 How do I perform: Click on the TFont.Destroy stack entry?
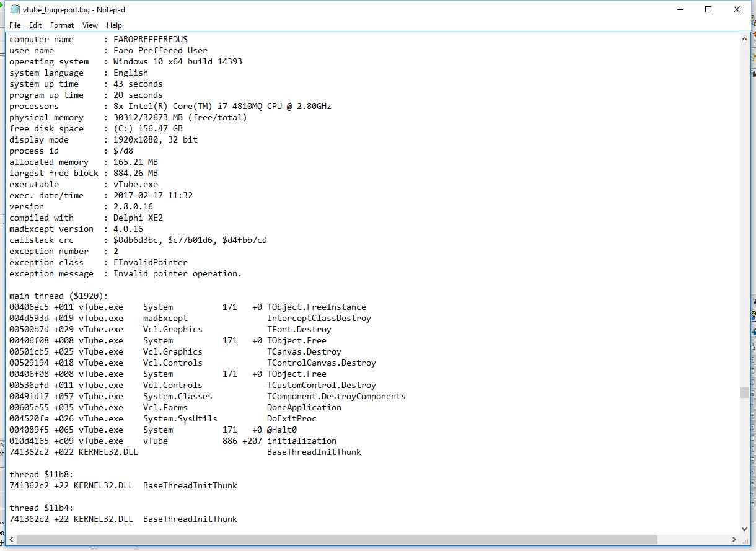coord(299,329)
